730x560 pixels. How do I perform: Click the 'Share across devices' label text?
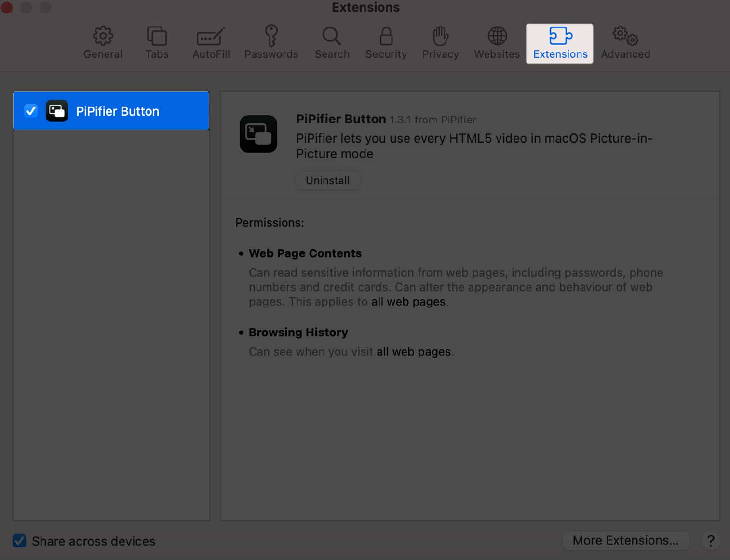point(94,541)
